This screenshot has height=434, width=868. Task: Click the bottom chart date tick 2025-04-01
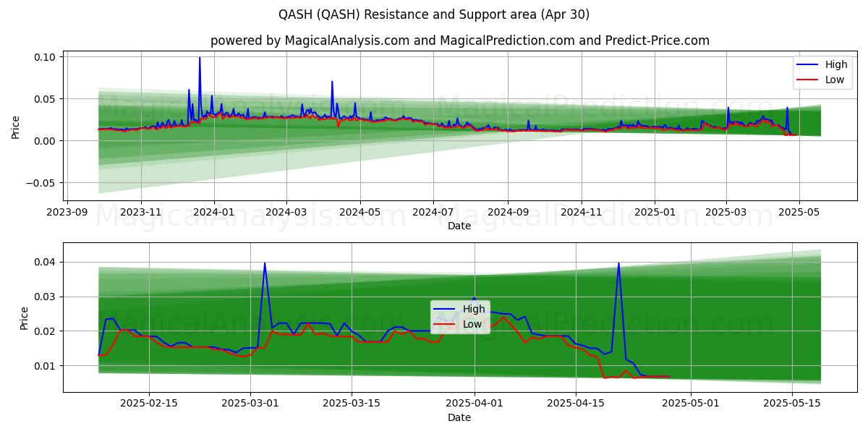[x=475, y=404]
